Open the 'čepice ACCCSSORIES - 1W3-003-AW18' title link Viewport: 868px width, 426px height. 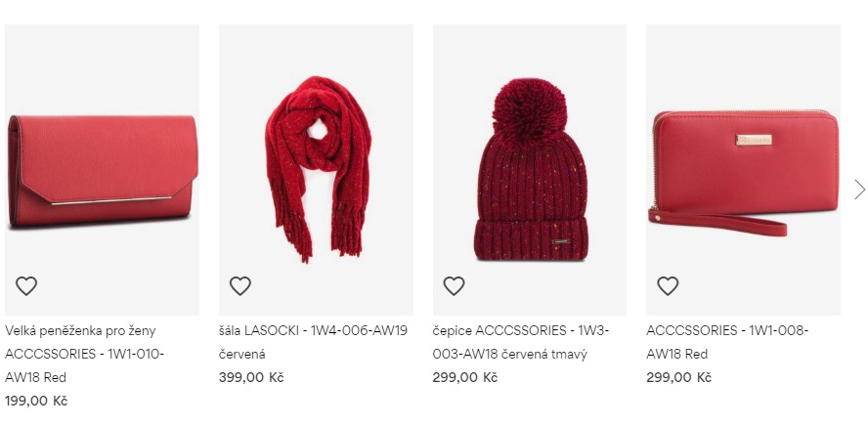coord(520,342)
